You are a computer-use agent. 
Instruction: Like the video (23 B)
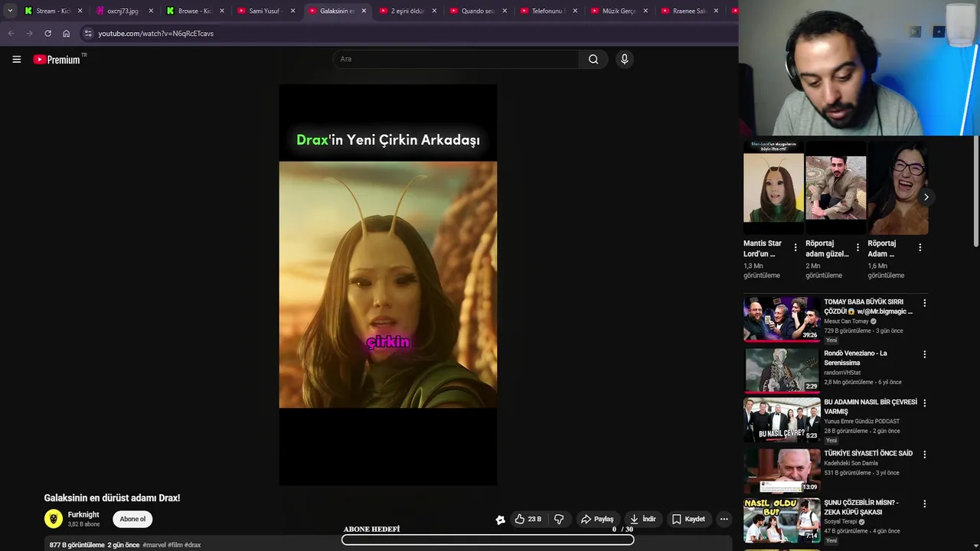[x=528, y=519]
